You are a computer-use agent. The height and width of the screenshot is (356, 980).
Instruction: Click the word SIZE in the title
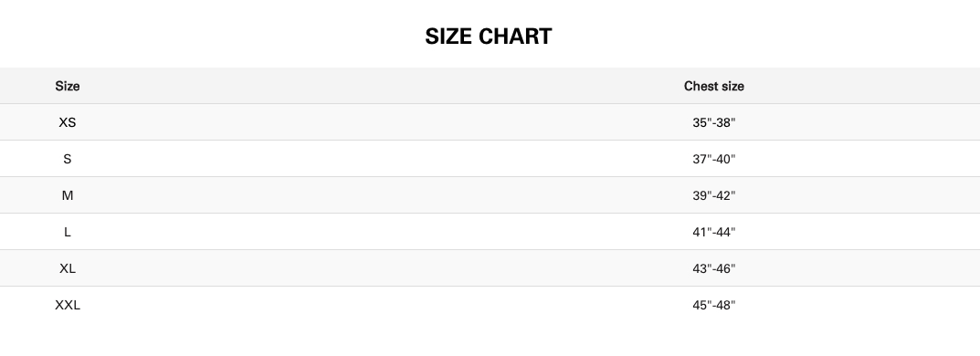tap(448, 37)
